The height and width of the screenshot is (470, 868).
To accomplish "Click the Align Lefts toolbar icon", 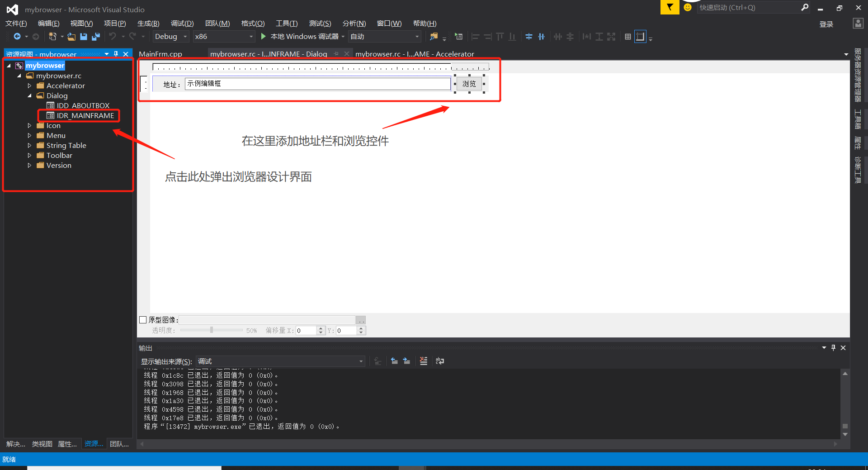I will (475, 37).
